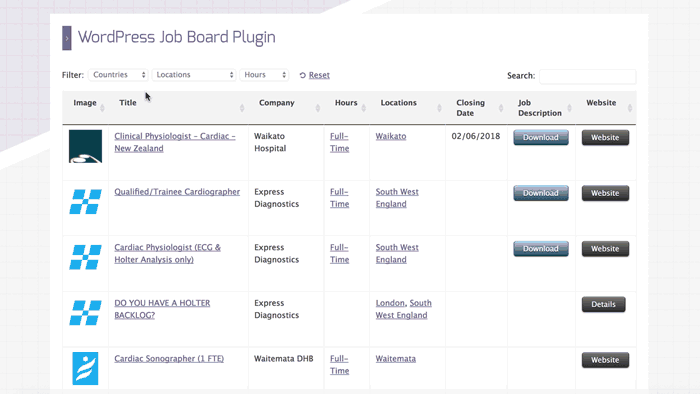700x394 pixels.
Task: Open the Hours filter dropdown
Action: pyautogui.click(x=264, y=75)
